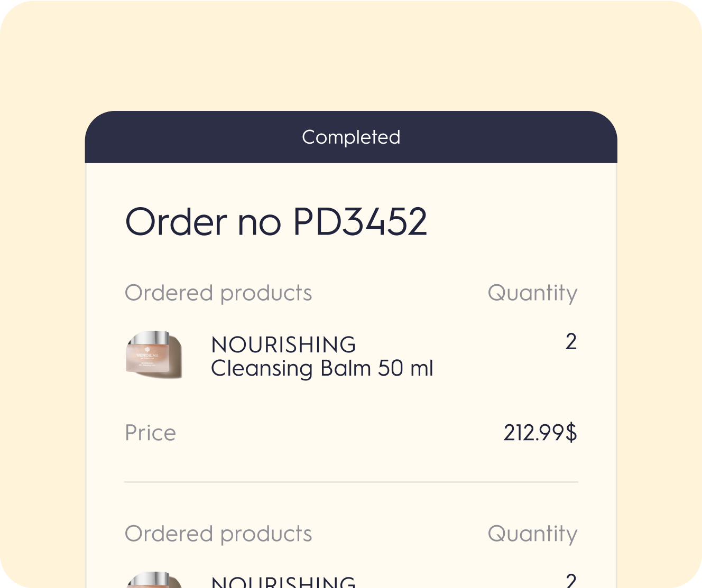Click the second product's quantity value 2
This screenshot has height=588, width=702.
(x=571, y=581)
